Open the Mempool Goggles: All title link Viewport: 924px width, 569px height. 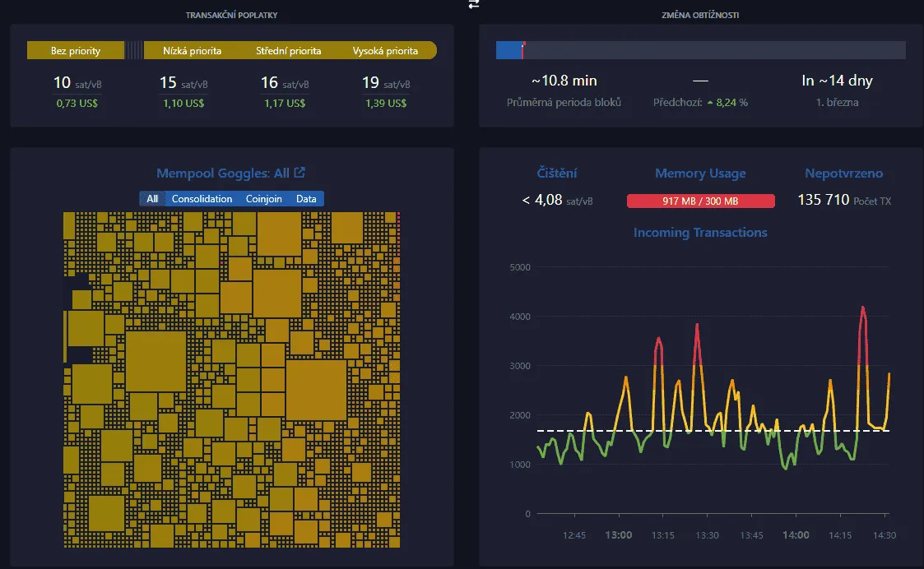(223, 173)
